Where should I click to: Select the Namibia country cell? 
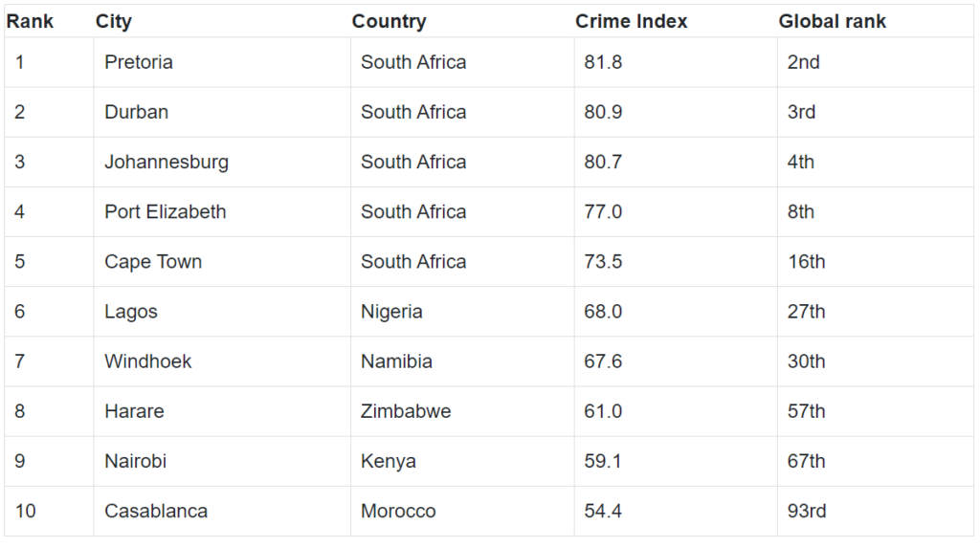click(x=396, y=361)
